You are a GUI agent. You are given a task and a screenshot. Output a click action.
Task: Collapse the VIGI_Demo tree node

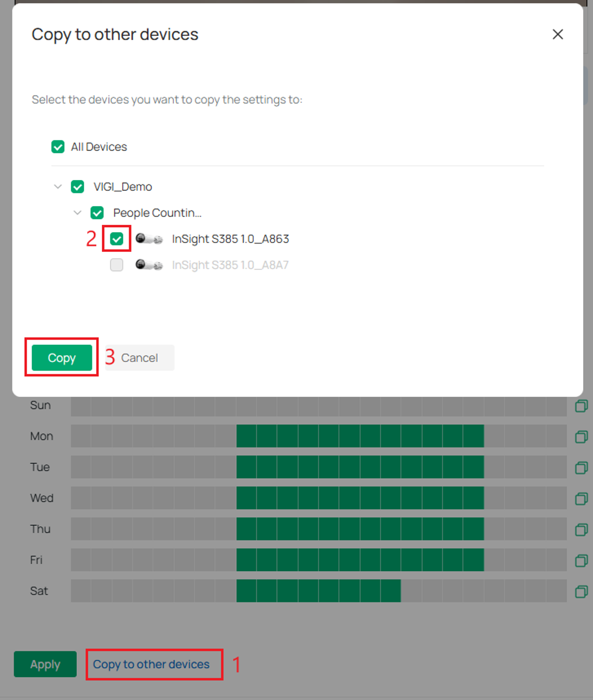coord(58,187)
